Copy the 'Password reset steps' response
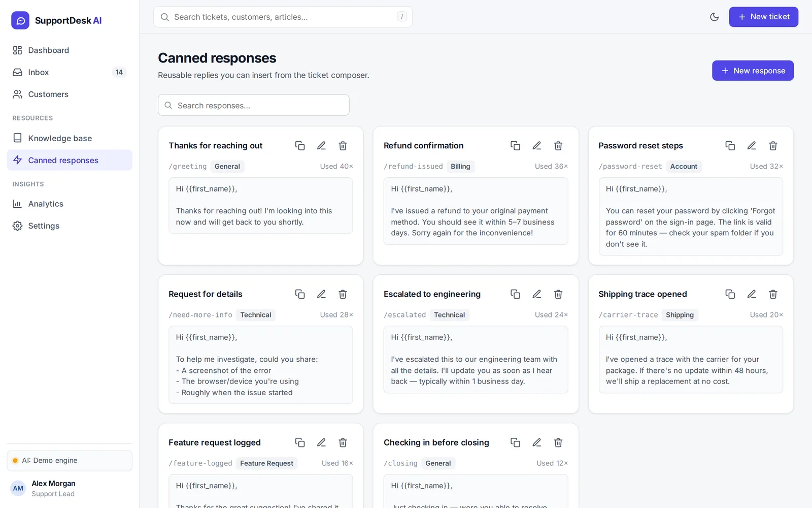The height and width of the screenshot is (508, 812). [730, 146]
